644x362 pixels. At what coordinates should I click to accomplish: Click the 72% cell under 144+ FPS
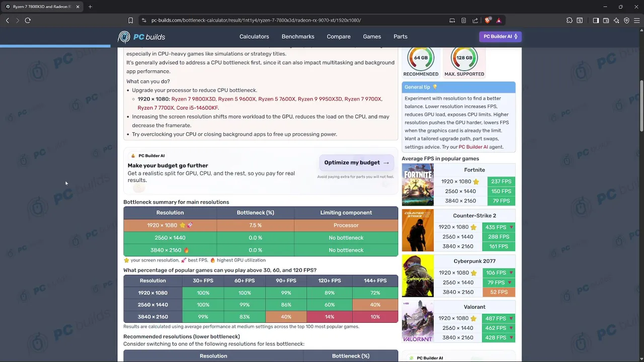(375, 293)
